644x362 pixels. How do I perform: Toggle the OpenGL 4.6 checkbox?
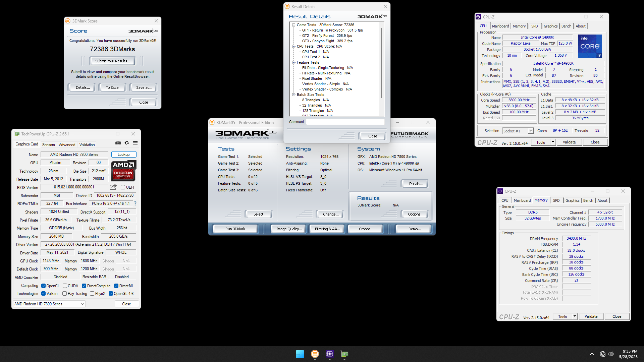click(x=111, y=294)
